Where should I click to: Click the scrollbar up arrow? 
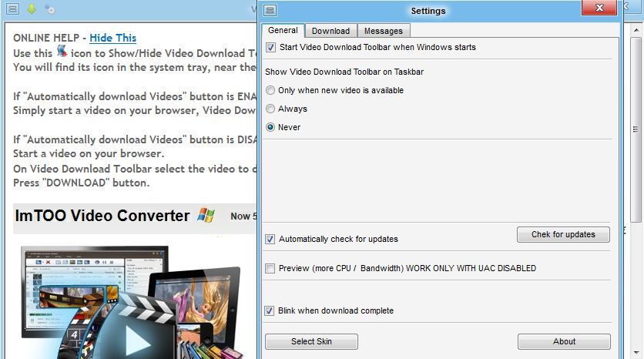click(636, 30)
